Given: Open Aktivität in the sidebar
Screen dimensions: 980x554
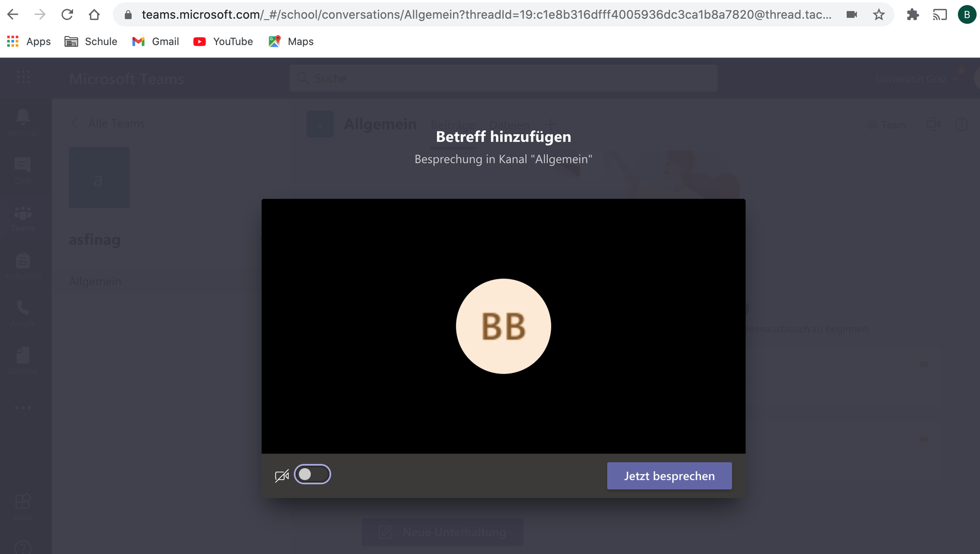Looking at the screenshot, I should pyautogui.click(x=23, y=123).
